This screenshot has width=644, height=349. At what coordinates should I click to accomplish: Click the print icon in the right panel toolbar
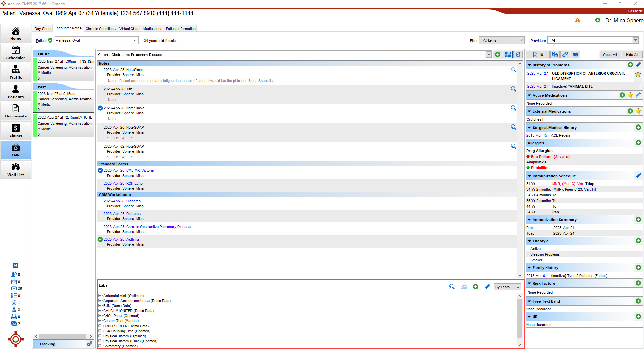(575, 55)
